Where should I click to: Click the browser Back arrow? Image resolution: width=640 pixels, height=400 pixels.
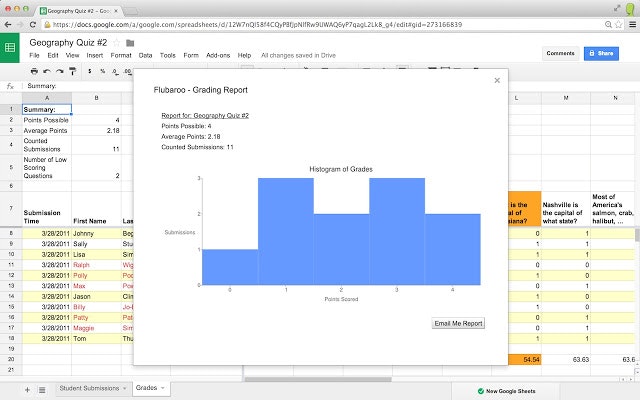point(8,24)
